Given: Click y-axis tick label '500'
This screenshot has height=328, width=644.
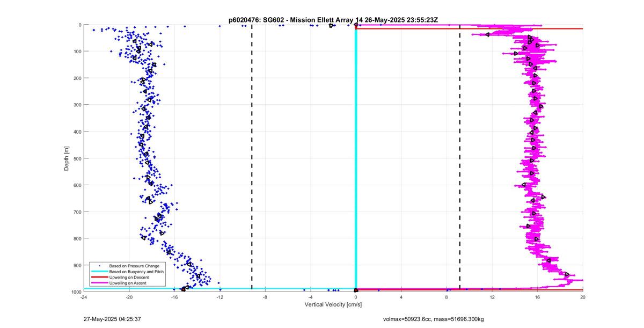Looking at the screenshot, I should pos(77,158).
